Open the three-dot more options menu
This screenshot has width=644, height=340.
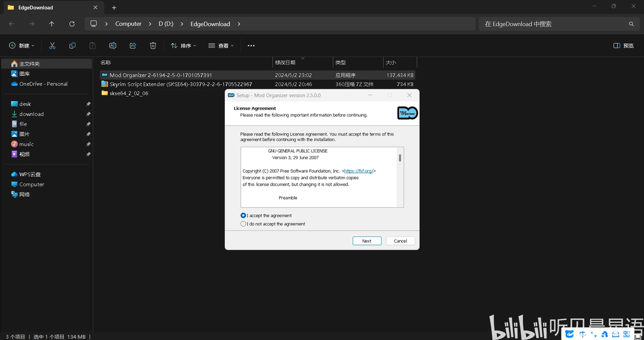251,45
